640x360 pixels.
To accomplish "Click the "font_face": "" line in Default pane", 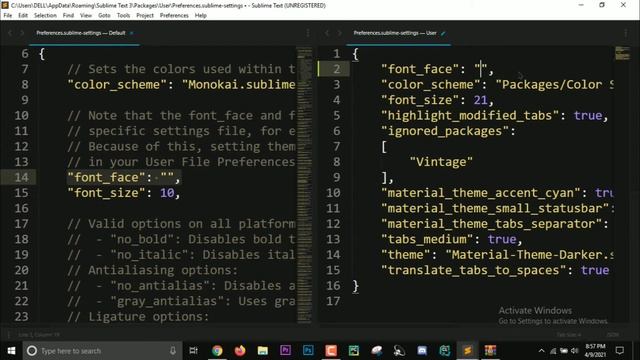I will coord(124,178).
